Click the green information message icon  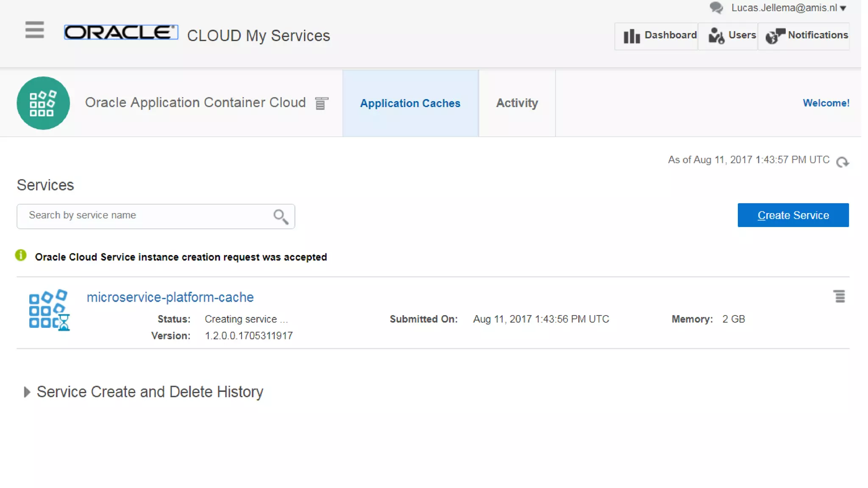(x=21, y=255)
